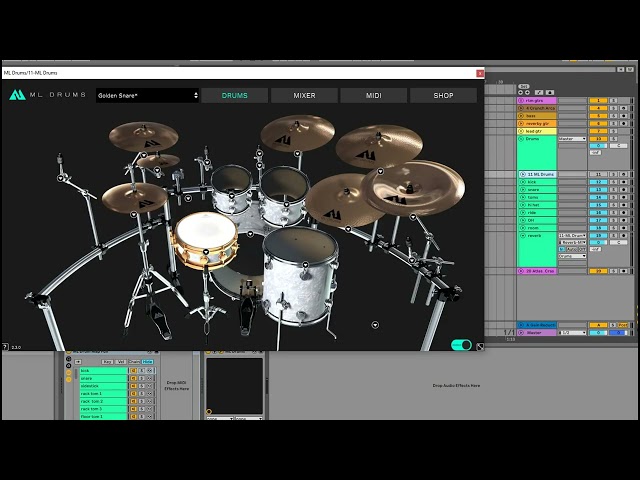Switch to the MIDI tab
Screen dimensions: 640x480
(x=373, y=96)
